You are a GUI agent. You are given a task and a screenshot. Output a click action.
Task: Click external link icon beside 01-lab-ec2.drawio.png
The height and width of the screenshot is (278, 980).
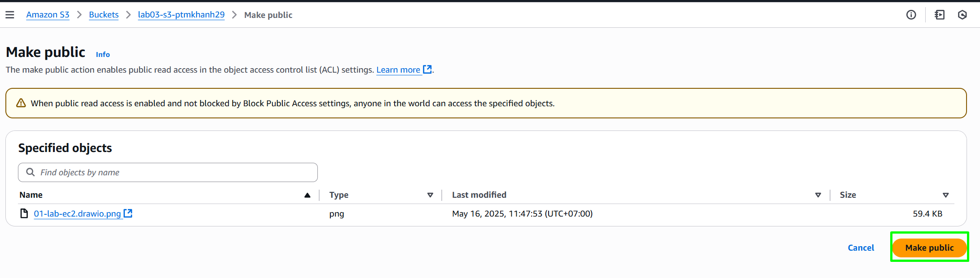pos(128,213)
